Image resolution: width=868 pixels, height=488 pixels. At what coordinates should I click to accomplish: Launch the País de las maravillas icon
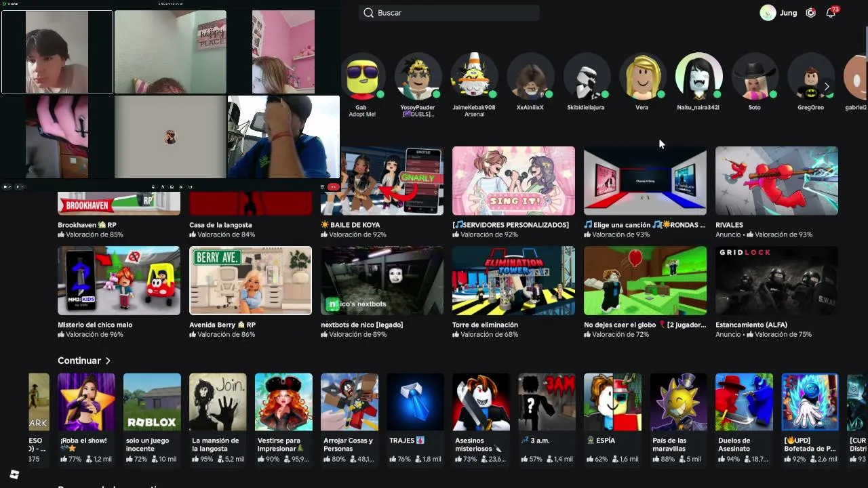(678, 402)
